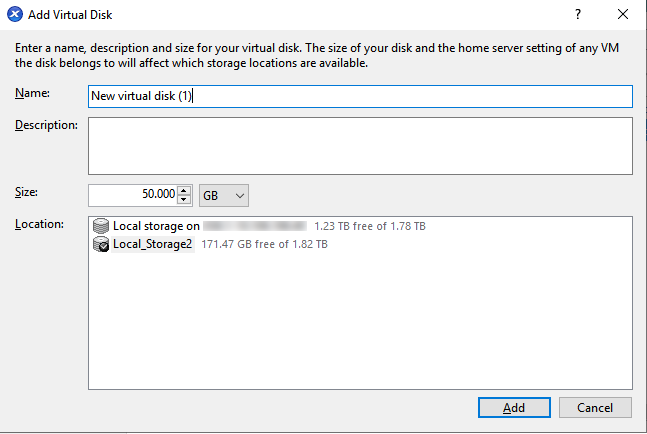The width and height of the screenshot is (647, 434).
Task: Open the GB size unit dropdown
Action: point(224,196)
